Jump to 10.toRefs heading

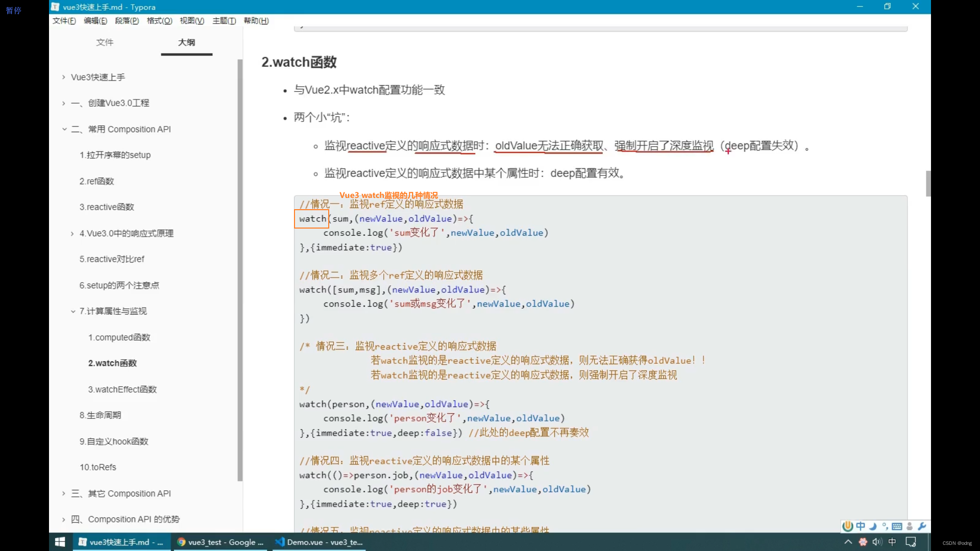(x=97, y=467)
